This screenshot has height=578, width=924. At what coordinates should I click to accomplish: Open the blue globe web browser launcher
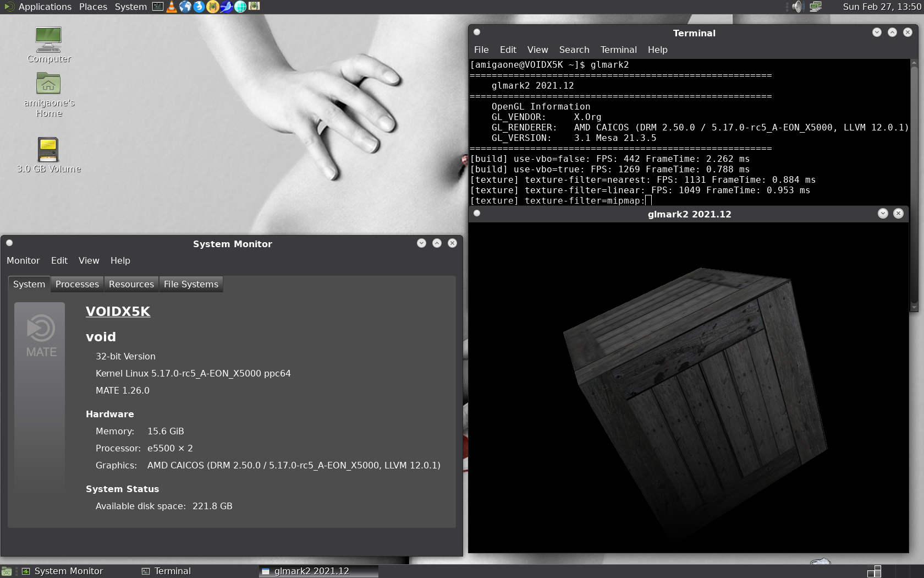point(185,7)
